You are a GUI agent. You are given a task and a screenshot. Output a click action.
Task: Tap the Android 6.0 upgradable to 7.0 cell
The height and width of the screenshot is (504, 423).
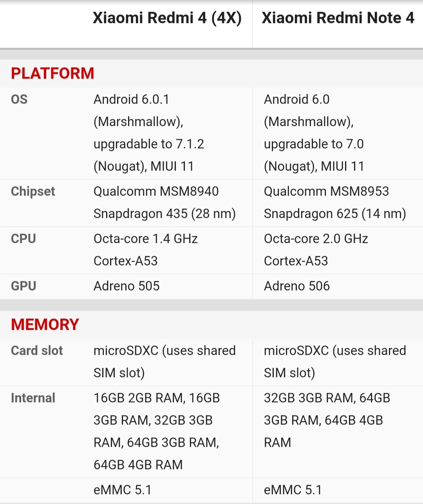click(x=314, y=133)
